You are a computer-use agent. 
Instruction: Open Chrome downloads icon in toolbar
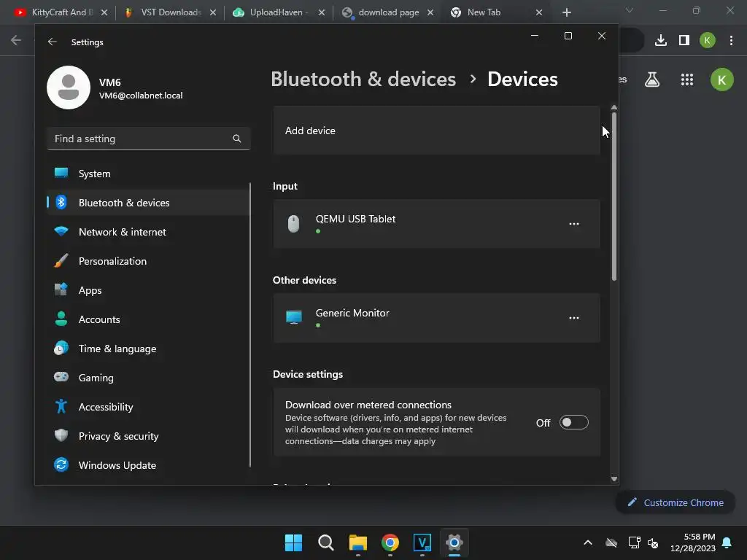pyautogui.click(x=661, y=41)
